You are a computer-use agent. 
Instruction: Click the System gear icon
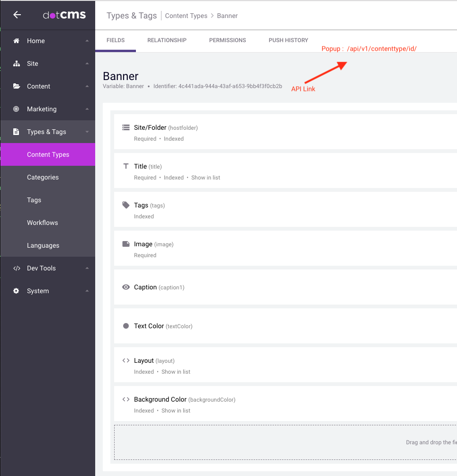16,291
